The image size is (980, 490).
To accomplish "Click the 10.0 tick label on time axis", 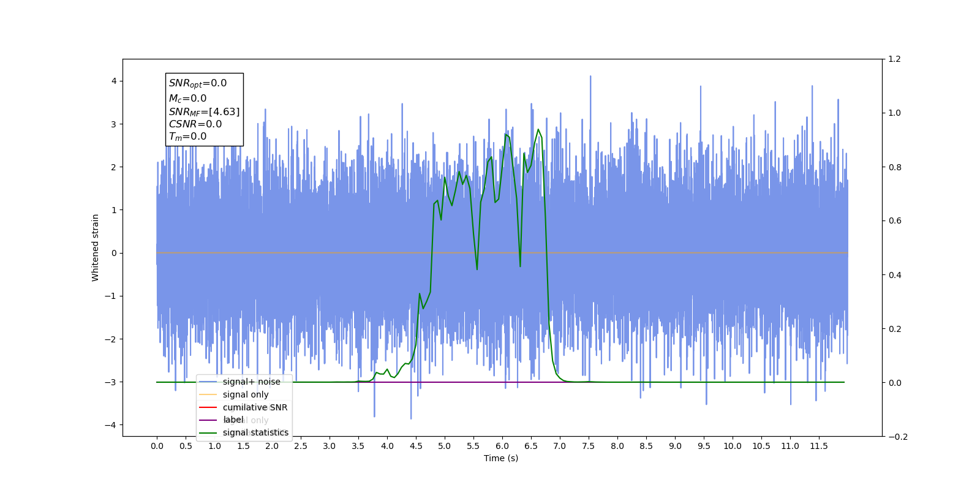I will [733, 446].
